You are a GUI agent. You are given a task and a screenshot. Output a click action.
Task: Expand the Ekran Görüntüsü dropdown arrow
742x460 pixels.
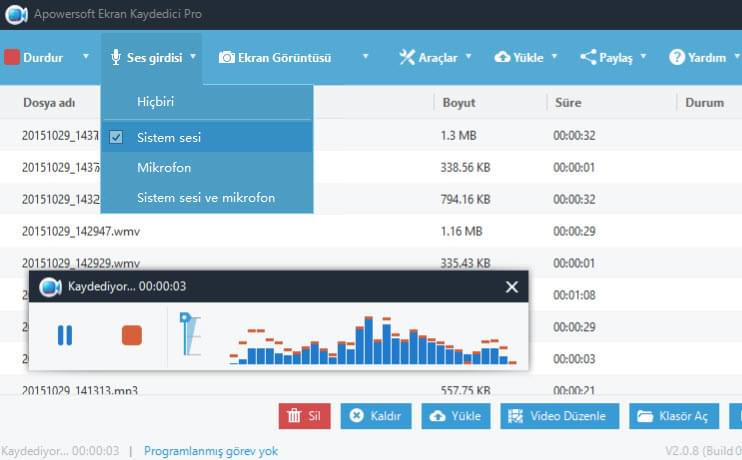pyautogui.click(x=365, y=57)
